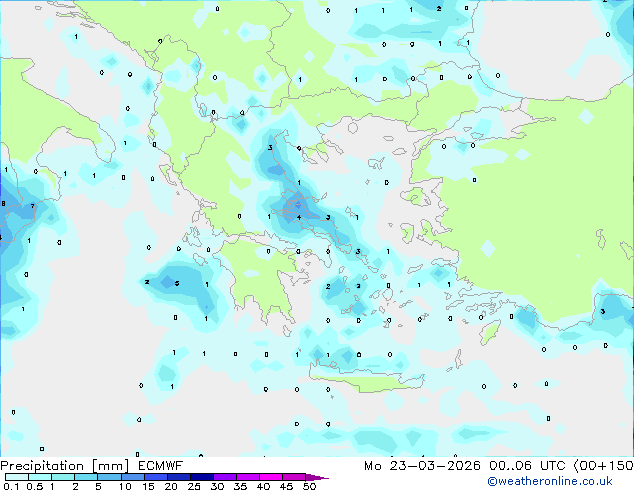Viewport: 634px width, 490px height.
Task: Click the map value '5' in the Ionian Sea
Action: click(177, 283)
